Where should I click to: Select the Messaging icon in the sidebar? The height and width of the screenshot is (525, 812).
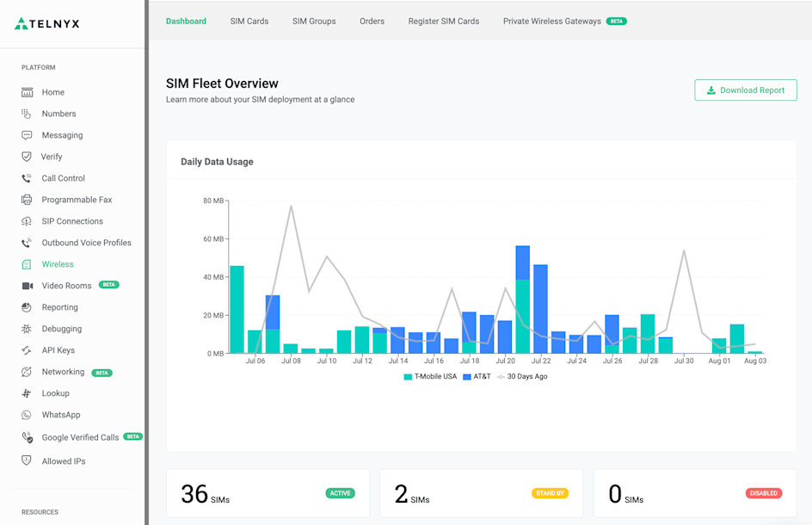point(28,135)
